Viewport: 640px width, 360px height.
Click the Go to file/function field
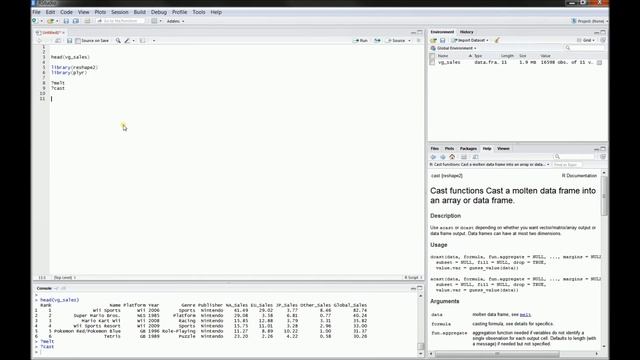(121, 21)
